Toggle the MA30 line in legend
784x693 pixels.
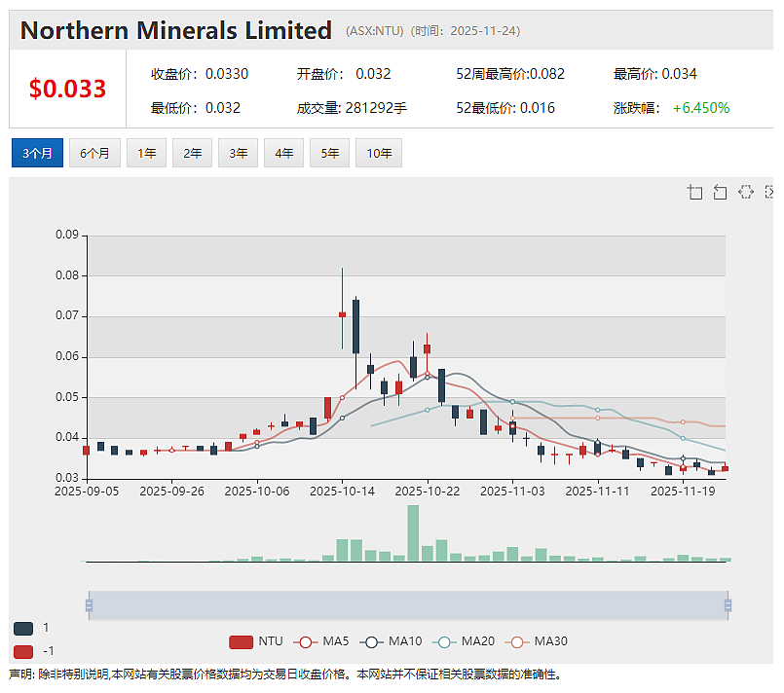pyautogui.click(x=536, y=641)
